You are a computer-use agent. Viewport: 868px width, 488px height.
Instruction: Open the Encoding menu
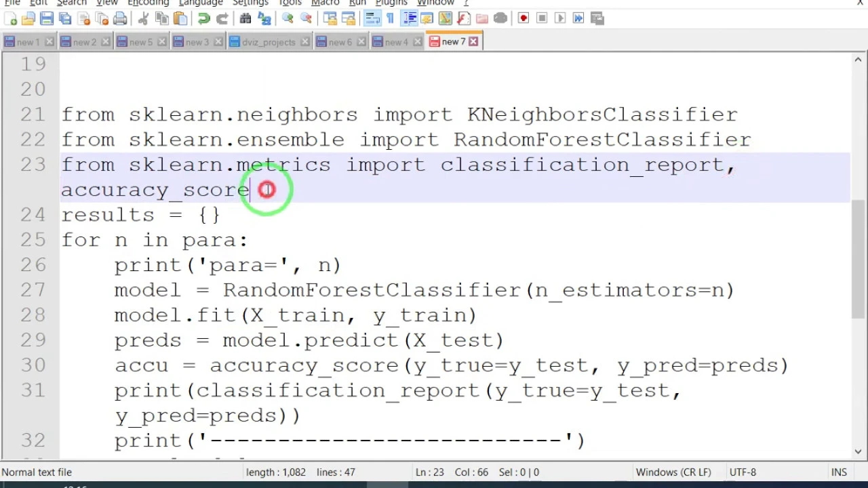point(148,3)
